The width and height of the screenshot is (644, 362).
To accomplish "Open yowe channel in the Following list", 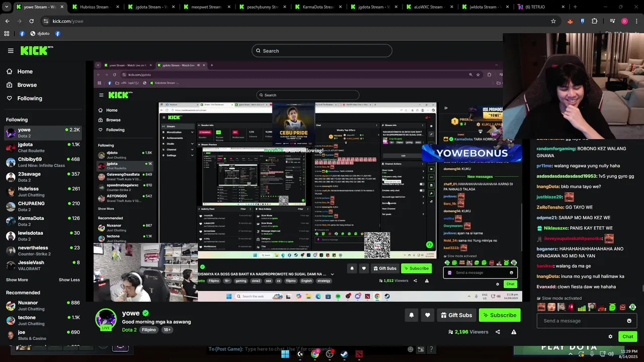I will 43,133.
